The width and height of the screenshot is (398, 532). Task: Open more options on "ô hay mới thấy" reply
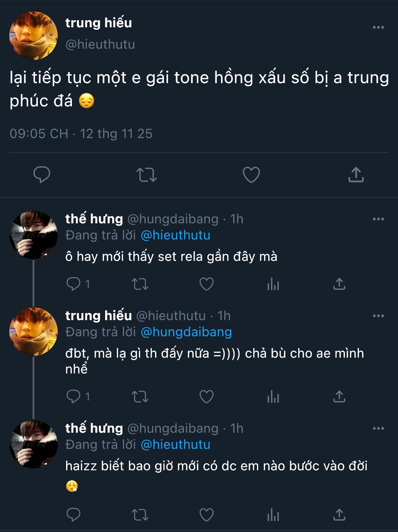pos(378,219)
